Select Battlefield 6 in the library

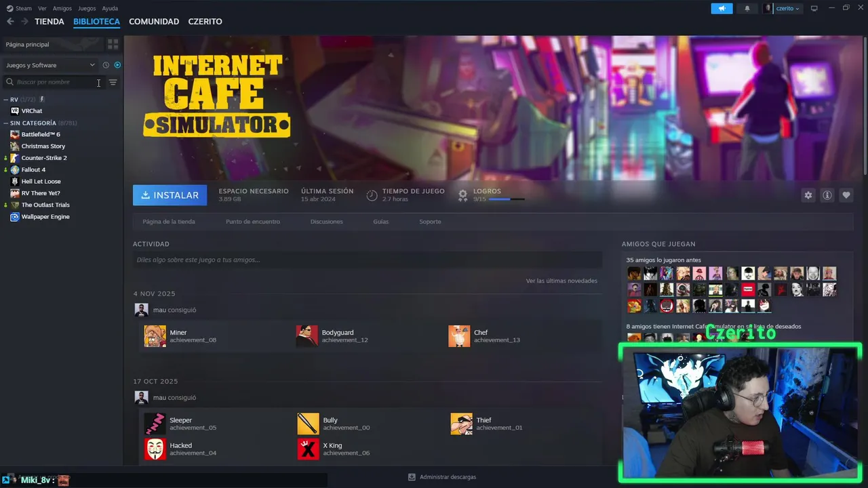pyautogui.click(x=41, y=134)
